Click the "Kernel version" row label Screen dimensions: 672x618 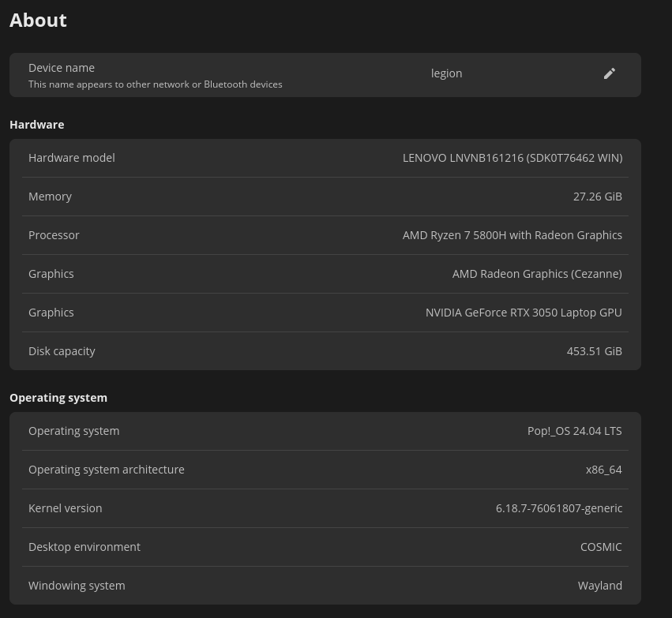[65, 508]
